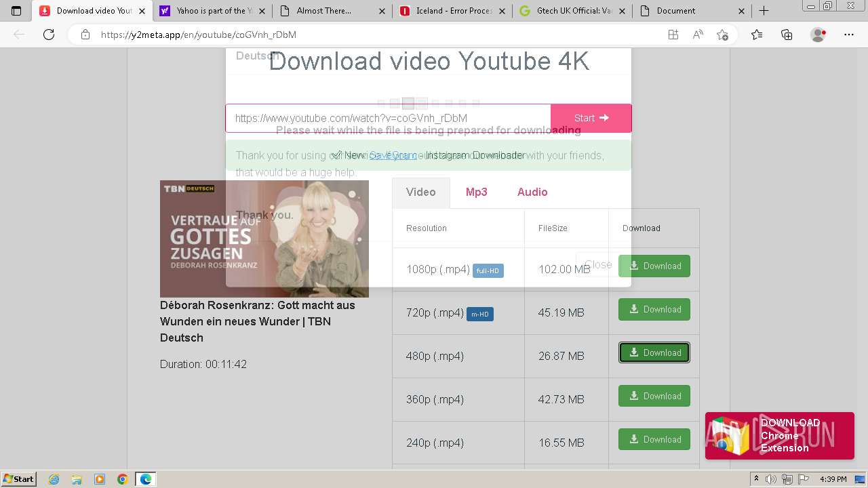Viewport: 868px width, 488px height.
Task: Click the 4:39 PM system clock
Action: pos(833,479)
